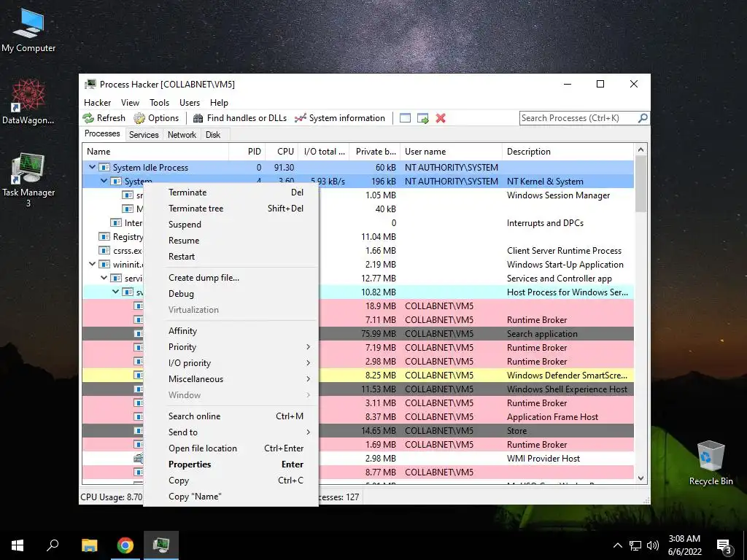747x560 pixels.
Task: Sort by the CPU column header
Action: pos(282,152)
